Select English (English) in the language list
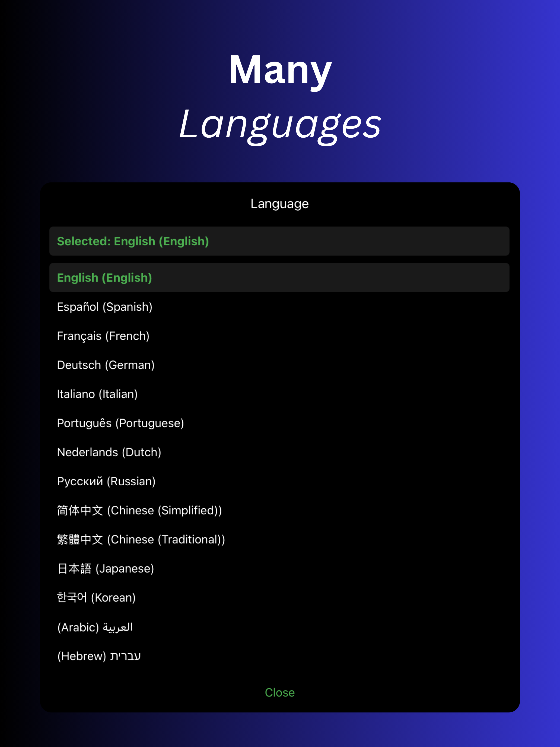560x747 pixels. [x=279, y=278]
